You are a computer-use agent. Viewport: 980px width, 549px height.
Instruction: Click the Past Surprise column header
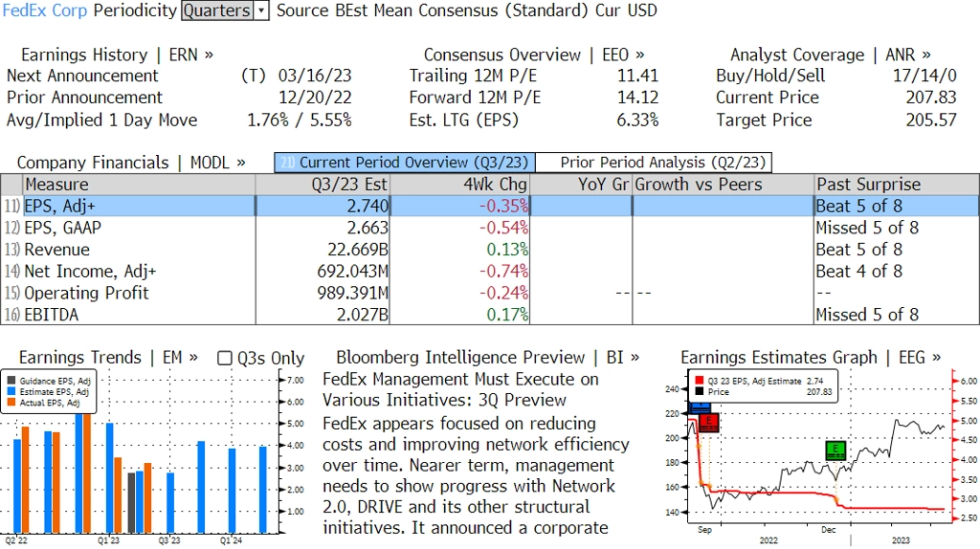click(x=897, y=185)
